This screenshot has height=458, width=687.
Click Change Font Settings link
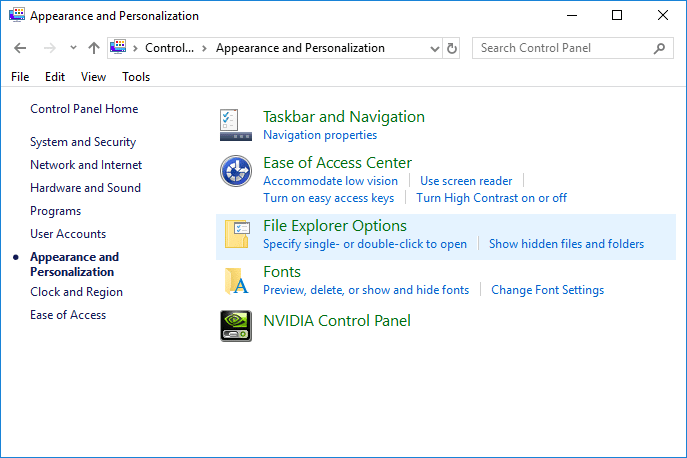pos(547,290)
